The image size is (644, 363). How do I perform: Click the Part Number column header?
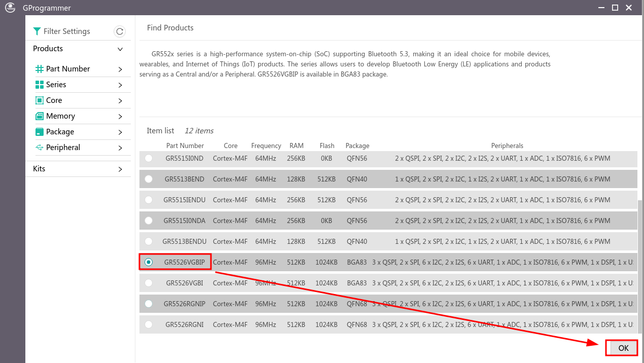click(x=185, y=146)
